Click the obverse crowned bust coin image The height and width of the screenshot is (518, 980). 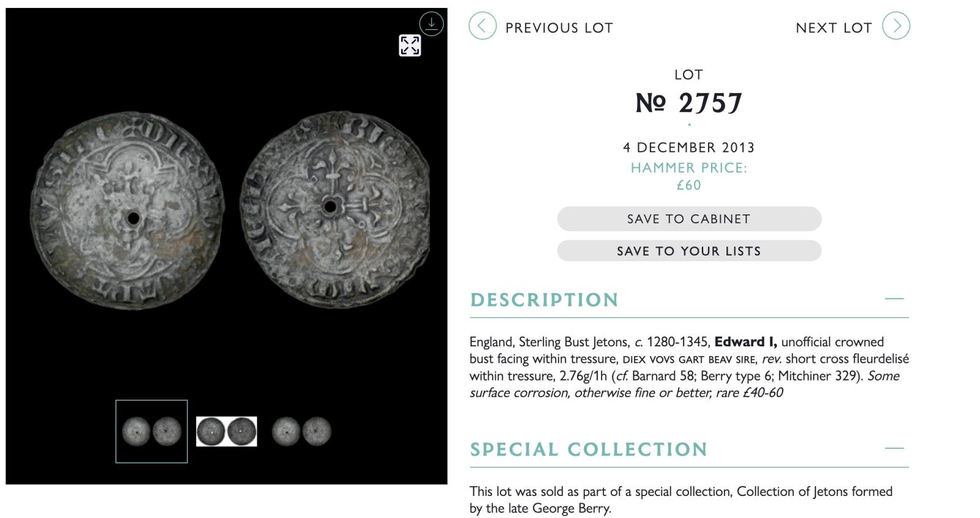pos(127,210)
